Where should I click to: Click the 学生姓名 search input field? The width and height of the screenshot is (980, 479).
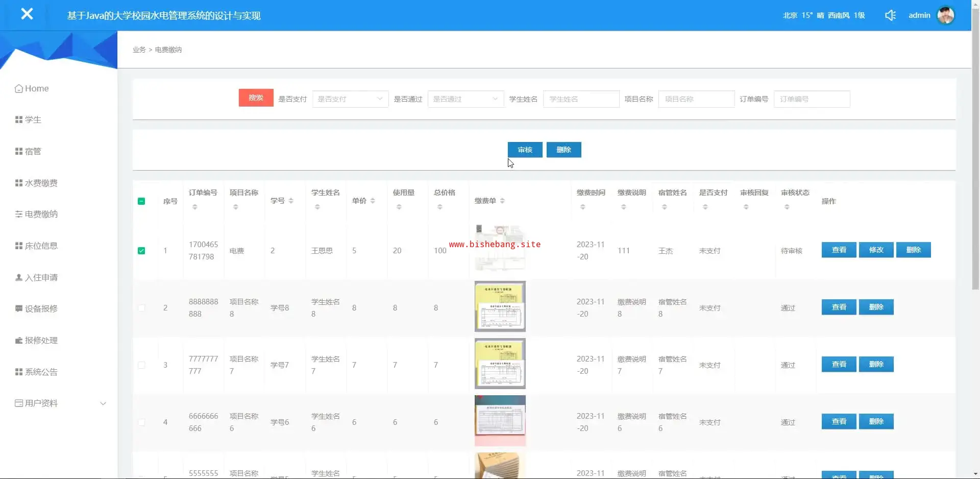581,99
